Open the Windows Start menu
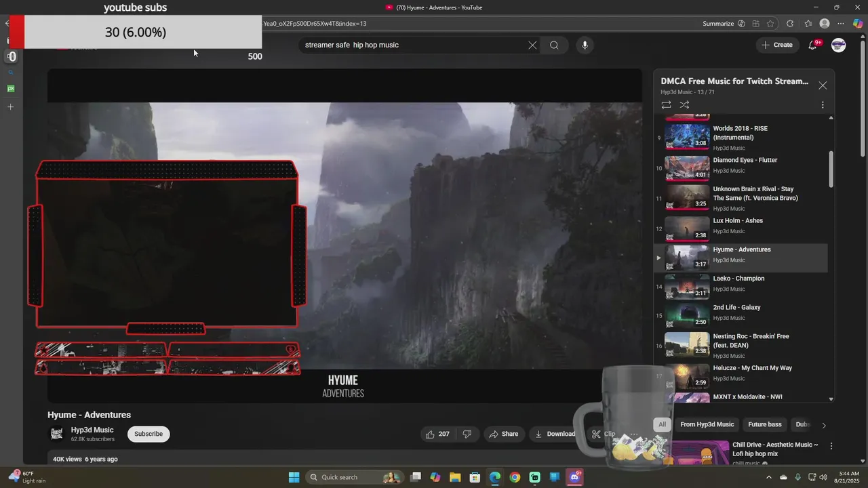 294,477
